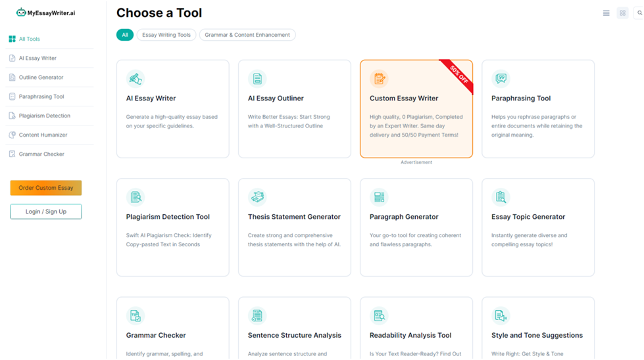This screenshot has width=644, height=360.
Task: Open the AI Essay Writer card title
Action: coord(151,99)
